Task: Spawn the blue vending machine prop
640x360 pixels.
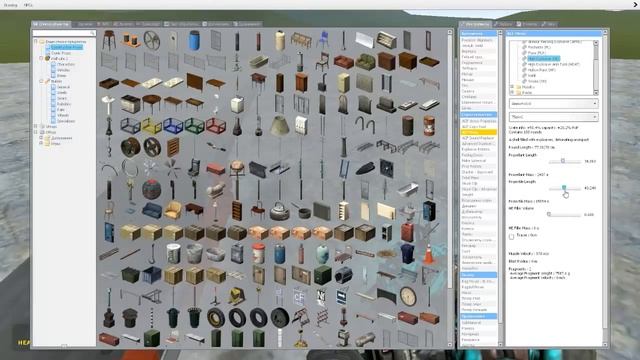Action: point(429,211)
